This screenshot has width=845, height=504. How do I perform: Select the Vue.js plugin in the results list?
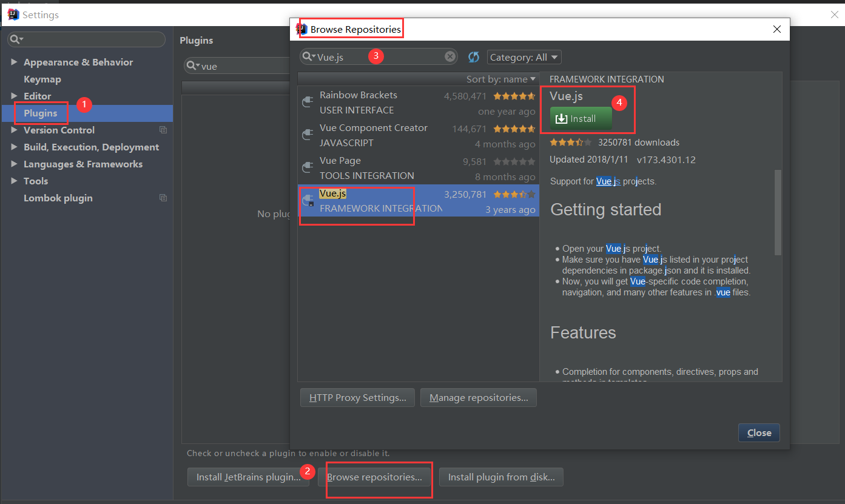pyautogui.click(x=418, y=201)
